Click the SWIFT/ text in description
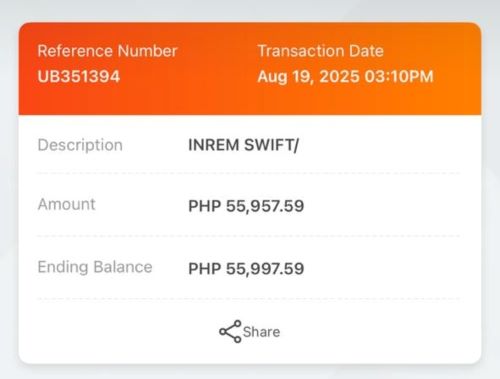Screen dimensions: 500x379 click(271, 145)
